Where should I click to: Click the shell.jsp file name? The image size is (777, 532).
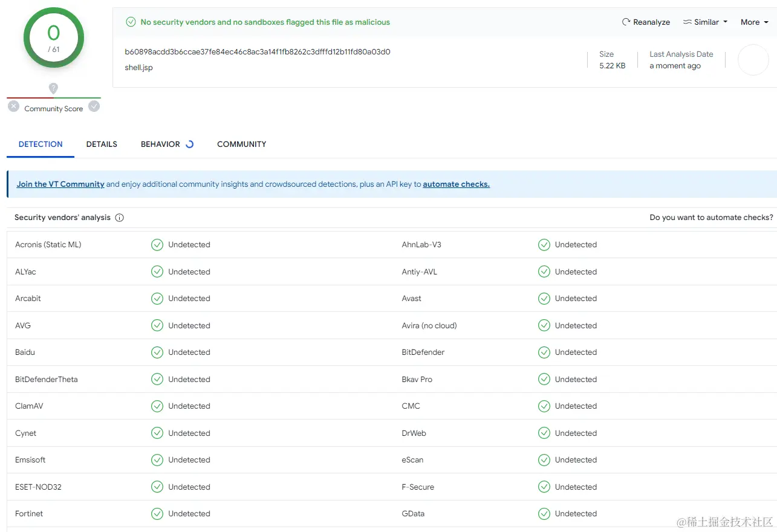coord(139,68)
